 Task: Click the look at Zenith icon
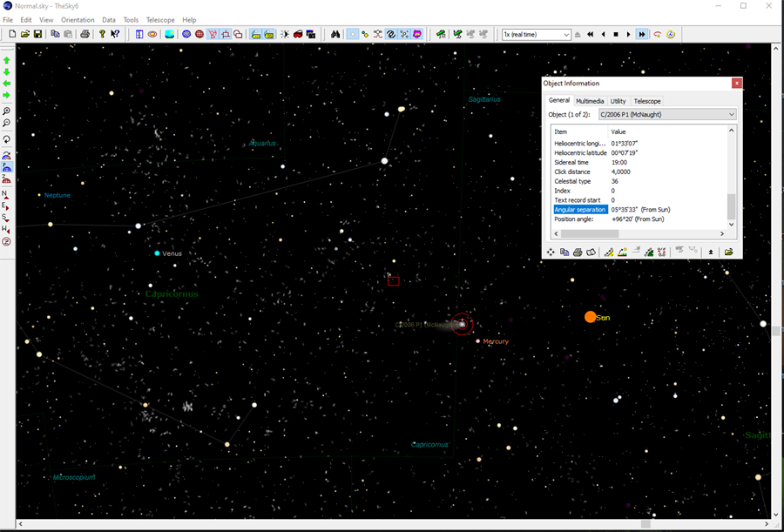pyautogui.click(x=6, y=241)
